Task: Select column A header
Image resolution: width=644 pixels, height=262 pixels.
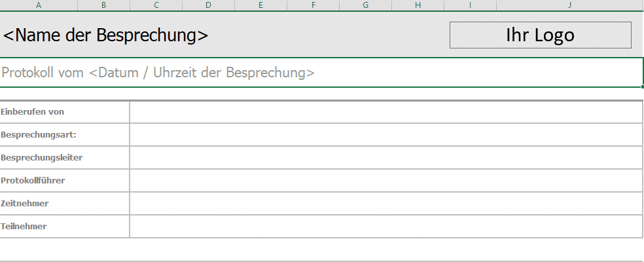Action: (x=39, y=5)
